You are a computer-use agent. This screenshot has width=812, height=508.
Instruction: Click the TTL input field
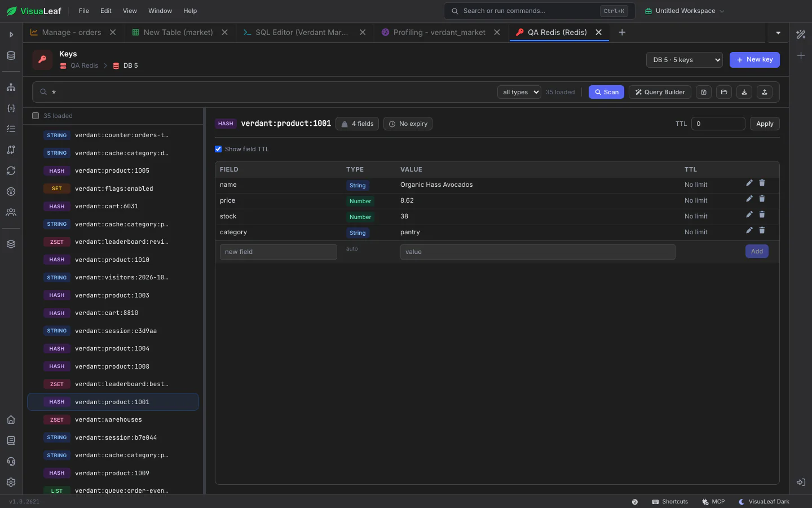coord(718,124)
